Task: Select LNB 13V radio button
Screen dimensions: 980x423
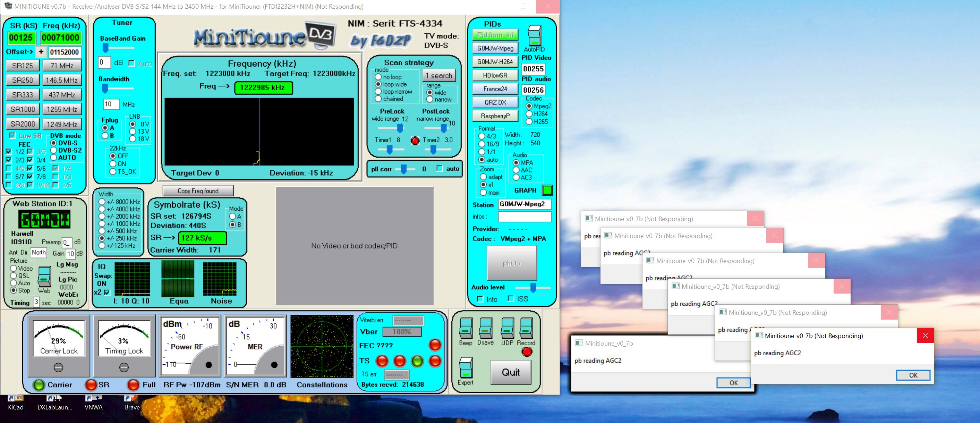Action: [133, 132]
